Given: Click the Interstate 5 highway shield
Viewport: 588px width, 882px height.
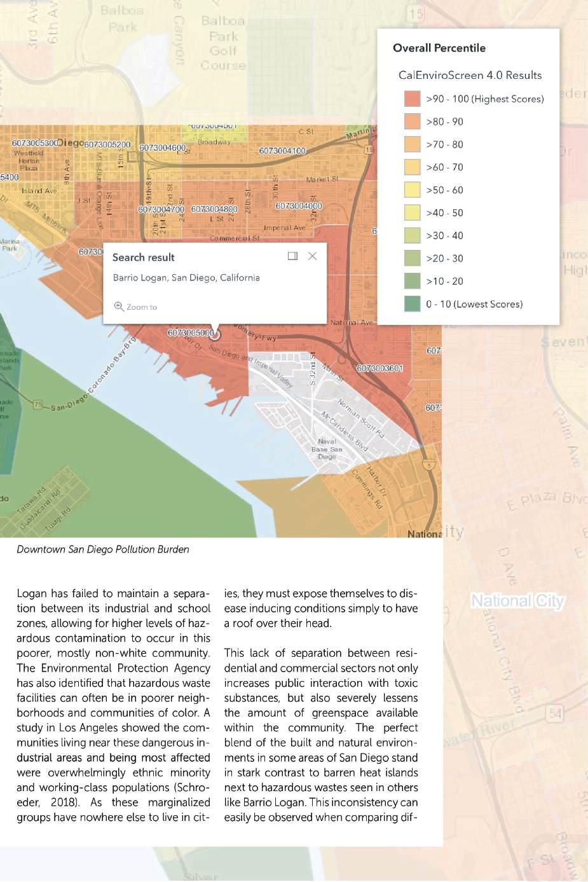Looking at the screenshot, I should [430, 466].
